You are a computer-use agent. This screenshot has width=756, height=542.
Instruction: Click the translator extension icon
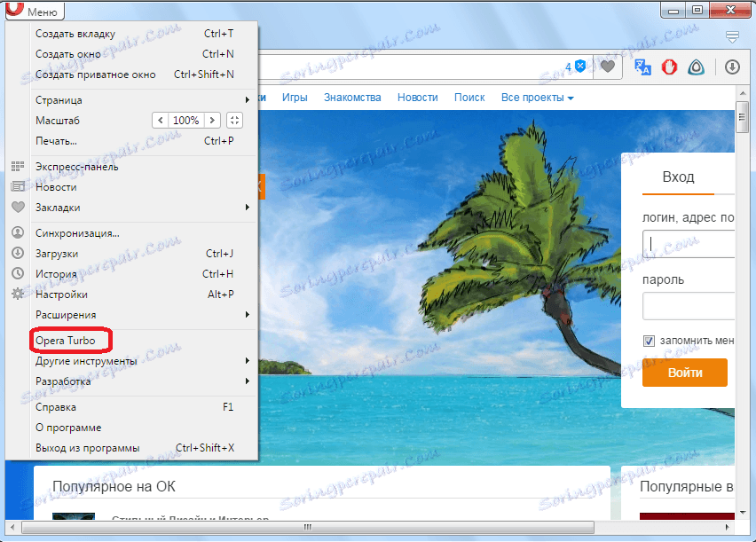click(x=642, y=67)
